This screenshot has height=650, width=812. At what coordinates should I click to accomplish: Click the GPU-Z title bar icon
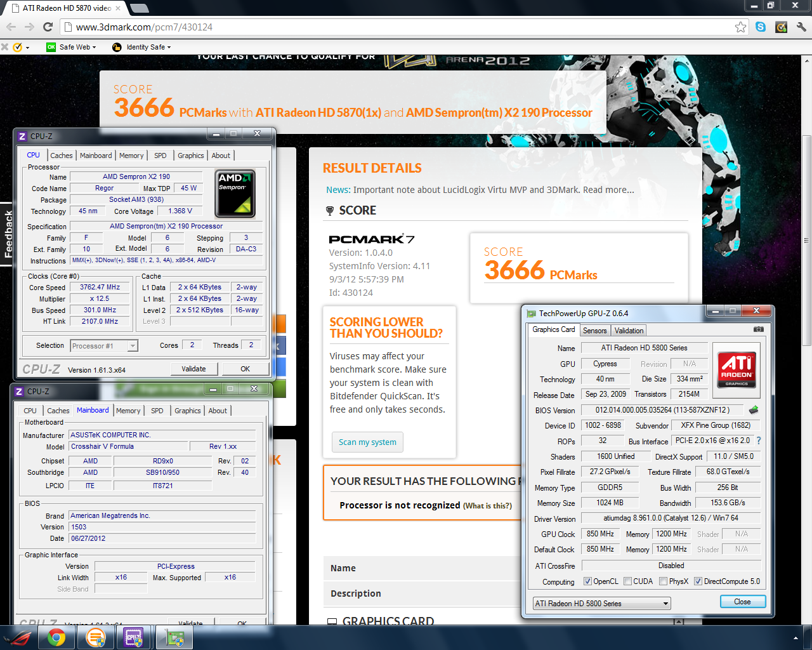click(532, 314)
